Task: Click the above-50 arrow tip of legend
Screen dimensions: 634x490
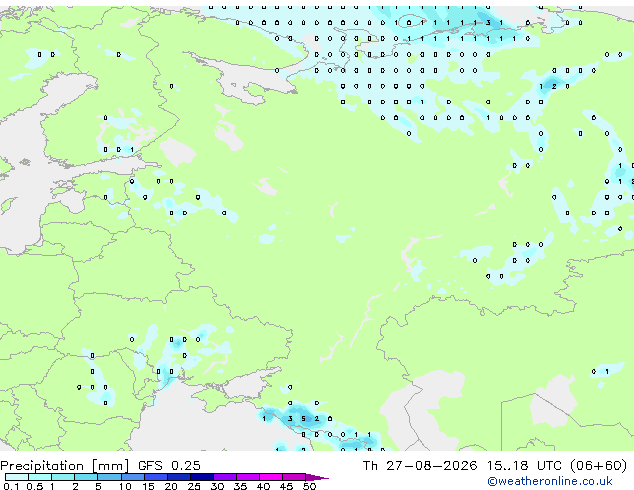Action: click(317, 477)
